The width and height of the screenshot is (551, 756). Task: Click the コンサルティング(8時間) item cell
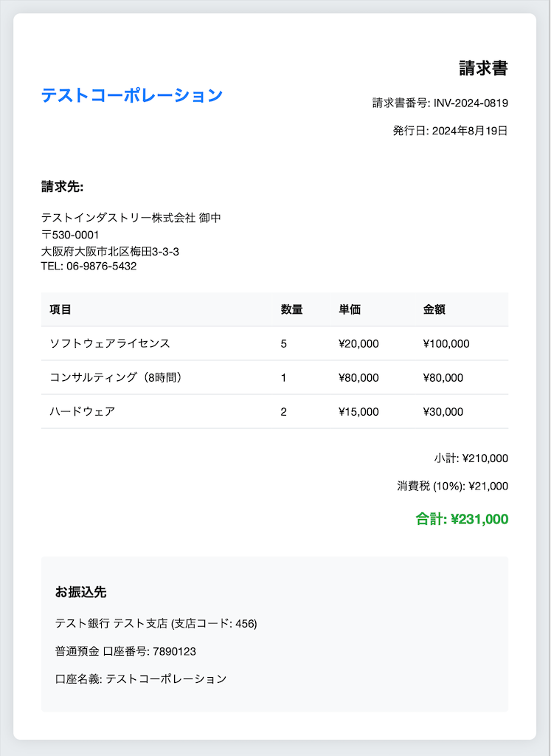coord(116,377)
